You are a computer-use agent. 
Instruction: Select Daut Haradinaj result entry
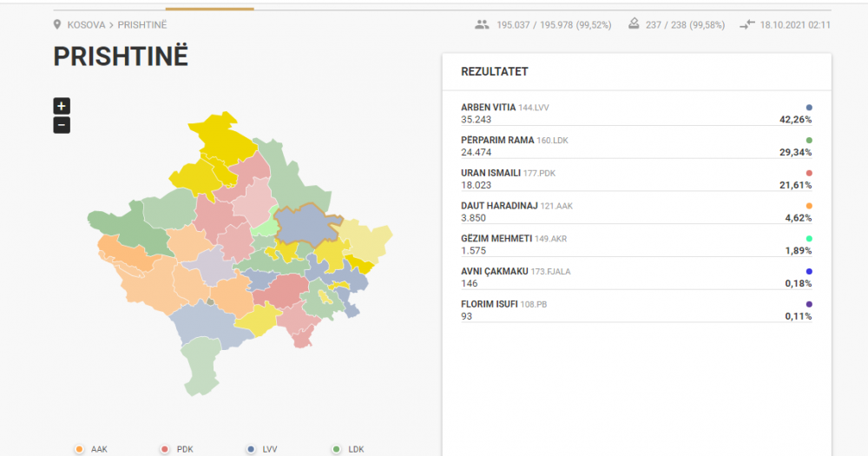click(636, 212)
